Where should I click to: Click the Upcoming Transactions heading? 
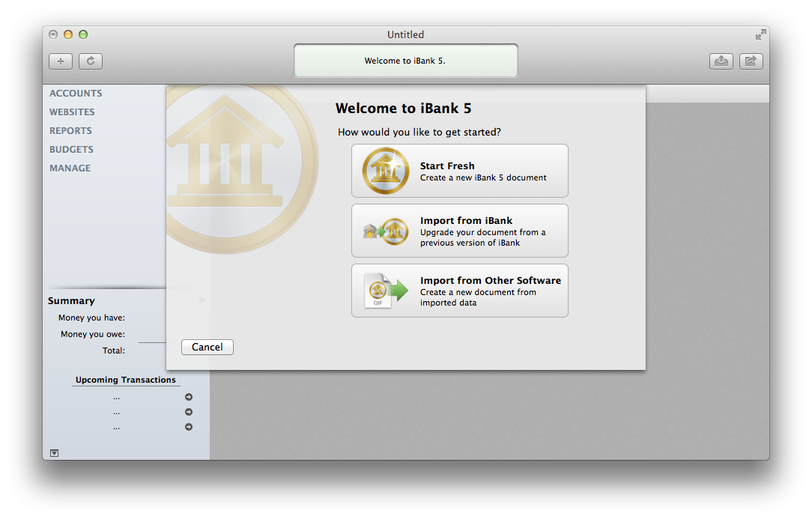tap(126, 380)
